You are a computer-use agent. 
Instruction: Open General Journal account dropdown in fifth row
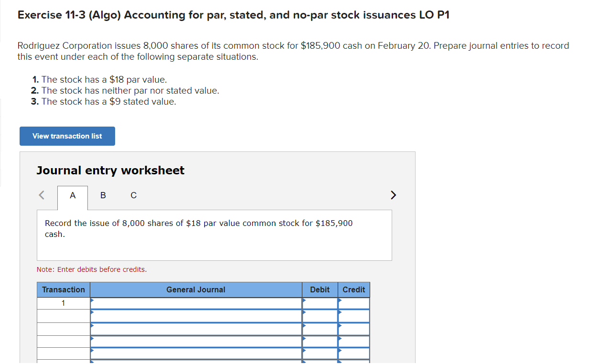pos(196,353)
